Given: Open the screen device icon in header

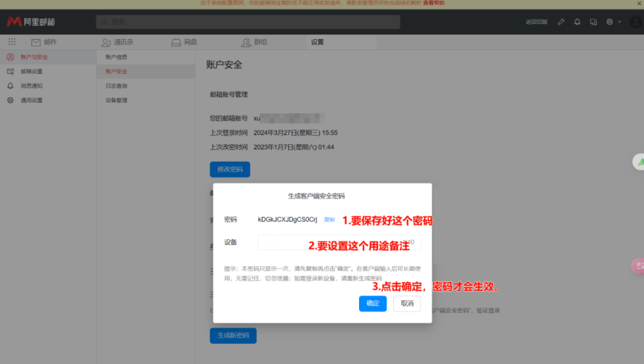Looking at the screenshot, I should 594,22.
